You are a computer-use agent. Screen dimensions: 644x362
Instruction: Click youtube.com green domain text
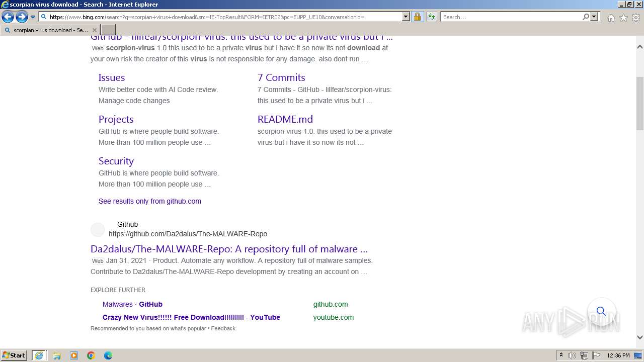coord(334,317)
